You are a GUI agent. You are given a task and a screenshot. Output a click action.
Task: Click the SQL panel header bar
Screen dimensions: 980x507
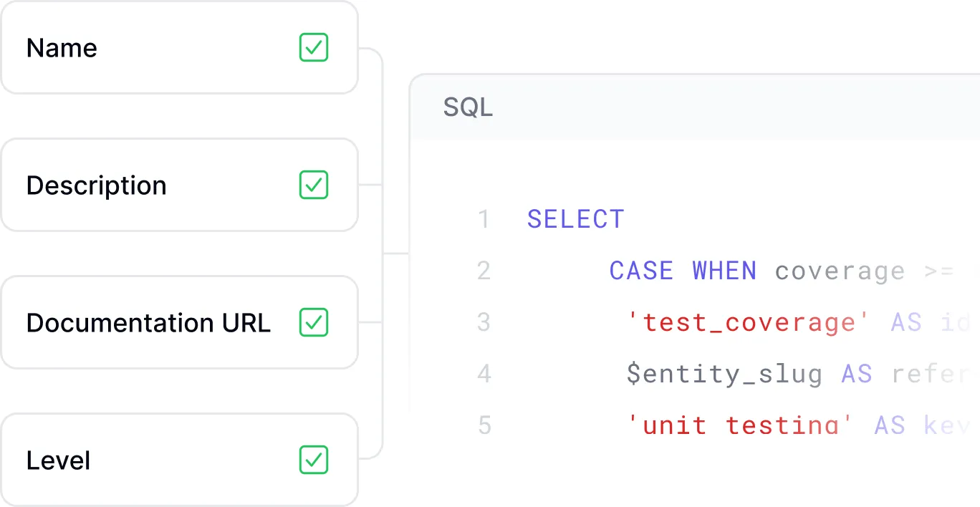(x=681, y=107)
